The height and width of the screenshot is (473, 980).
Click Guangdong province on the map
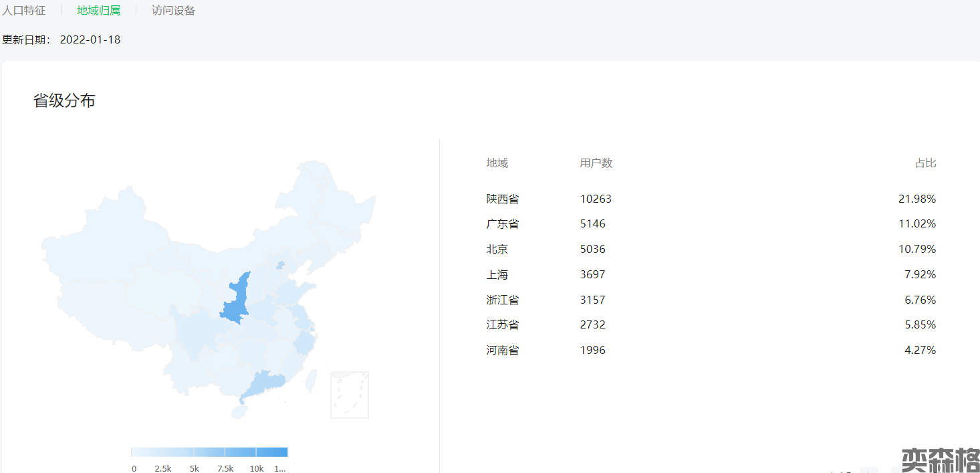(263, 385)
